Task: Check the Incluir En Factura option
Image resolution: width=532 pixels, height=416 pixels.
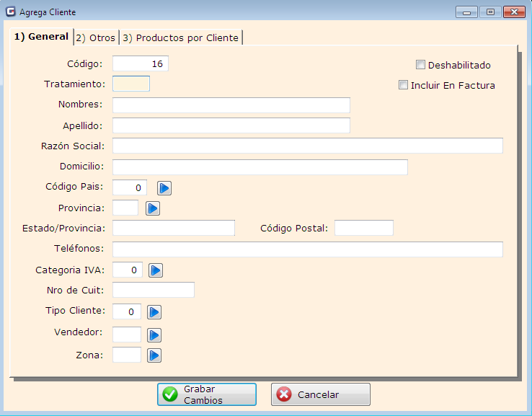Action: click(404, 85)
